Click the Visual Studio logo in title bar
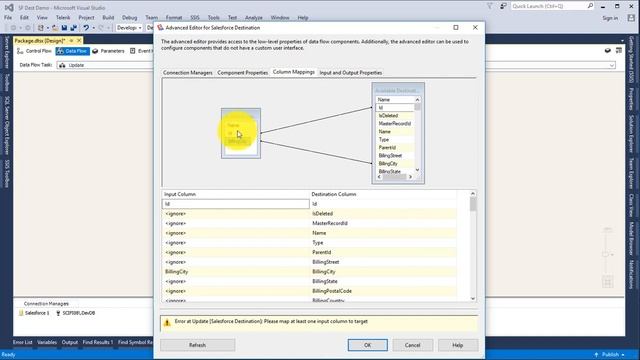640x360 pixels. click(9, 7)
